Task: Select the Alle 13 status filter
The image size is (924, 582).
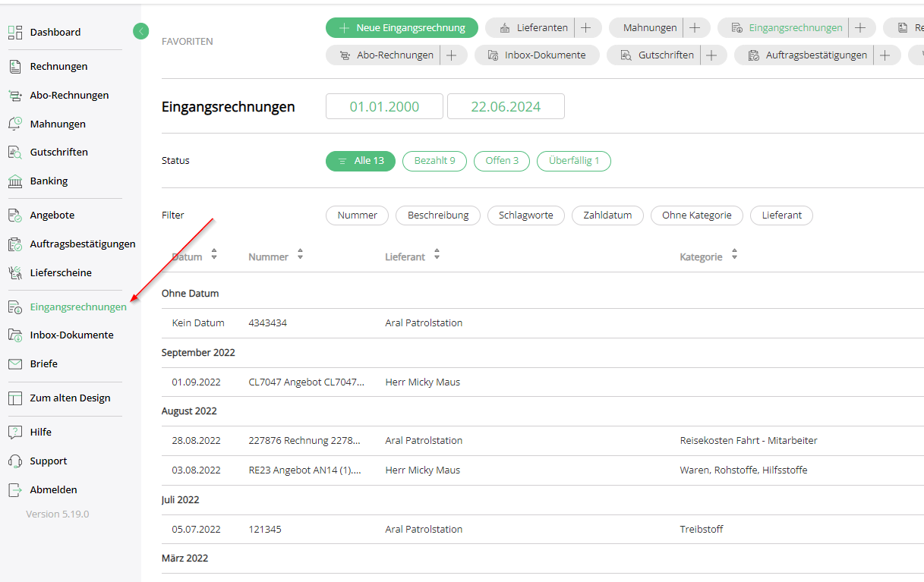Action: 361,161
